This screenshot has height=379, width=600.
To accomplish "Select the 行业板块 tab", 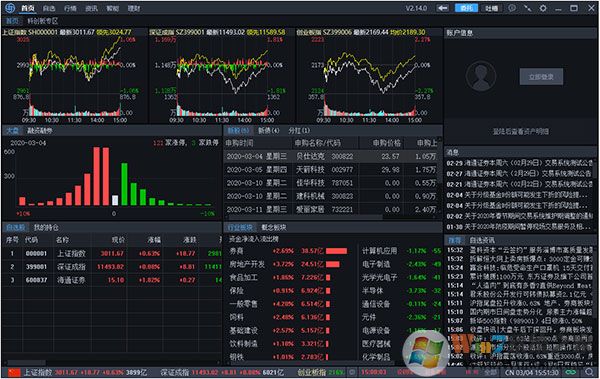I will 240,227.
